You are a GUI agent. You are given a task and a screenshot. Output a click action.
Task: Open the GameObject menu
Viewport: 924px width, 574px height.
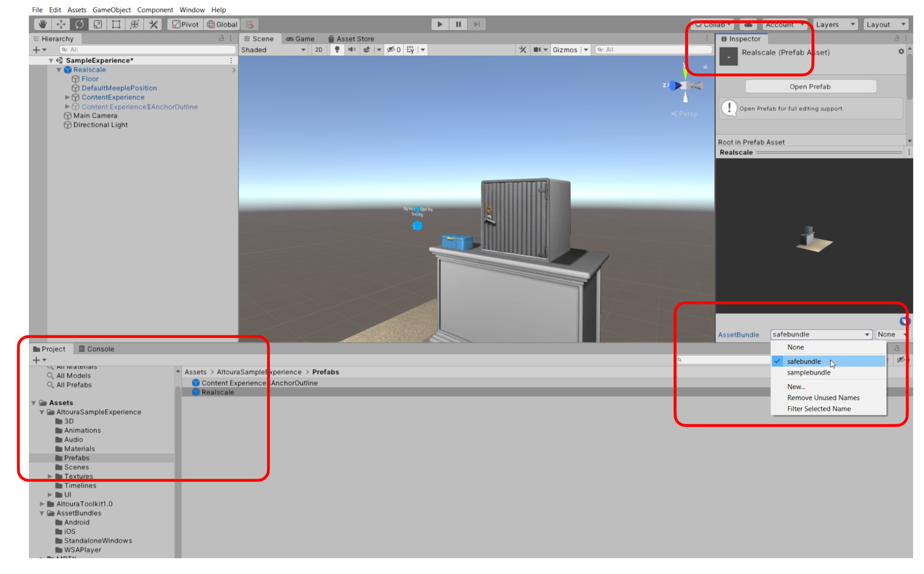(111, 9)
